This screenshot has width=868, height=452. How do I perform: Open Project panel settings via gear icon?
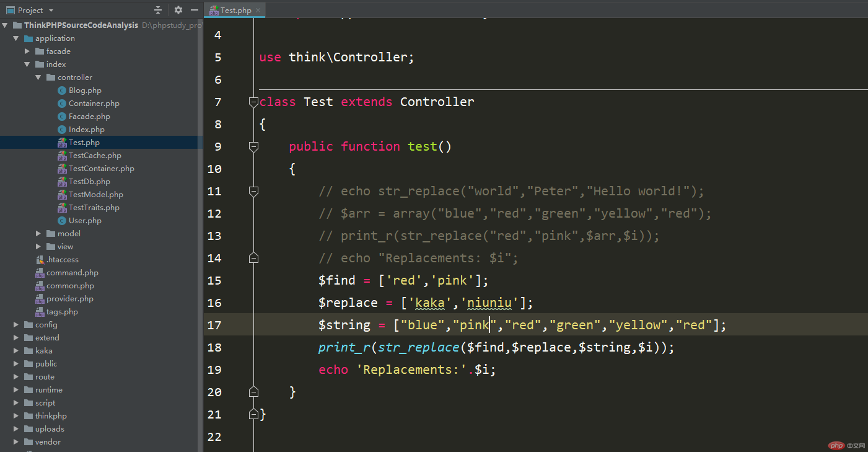[179, 10]
